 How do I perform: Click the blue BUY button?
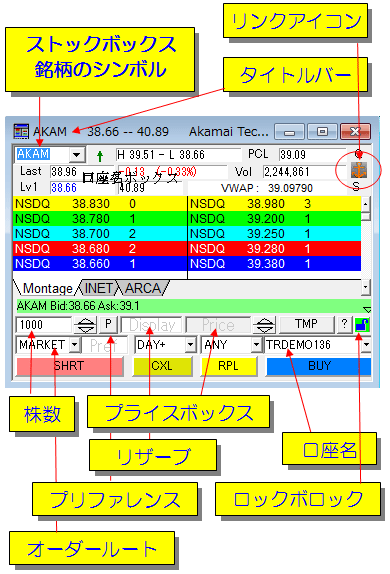319,366
